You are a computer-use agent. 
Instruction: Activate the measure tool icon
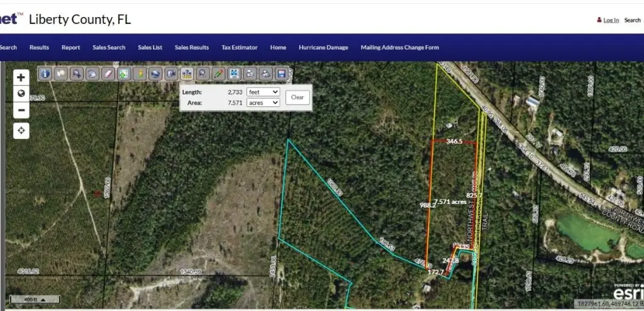point(187,74)
